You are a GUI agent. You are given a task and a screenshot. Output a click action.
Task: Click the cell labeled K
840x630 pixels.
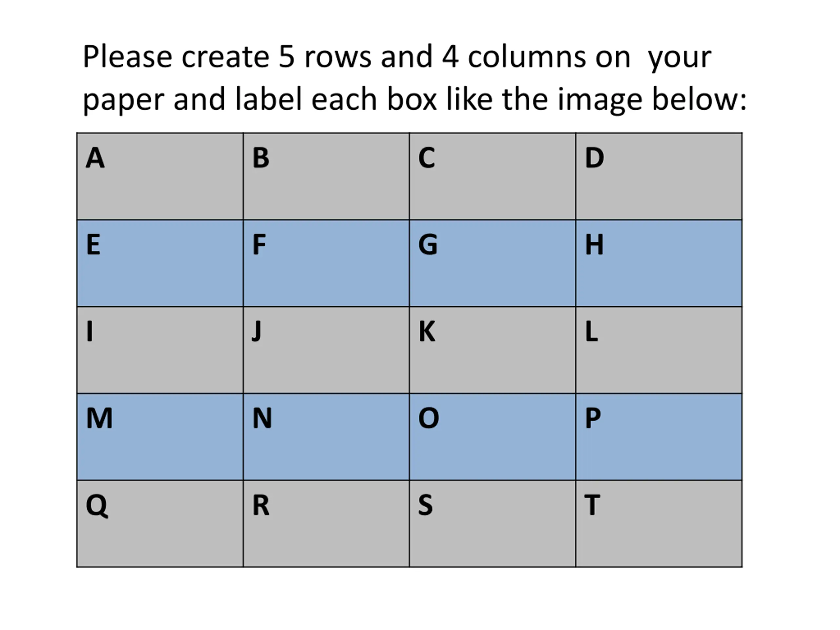click(493, 350)
